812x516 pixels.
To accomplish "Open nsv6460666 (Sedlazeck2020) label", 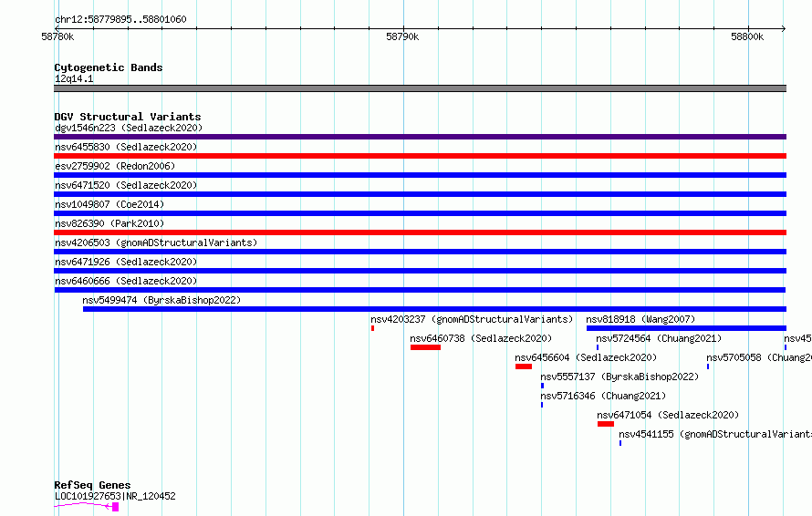I will pos(126,281).
